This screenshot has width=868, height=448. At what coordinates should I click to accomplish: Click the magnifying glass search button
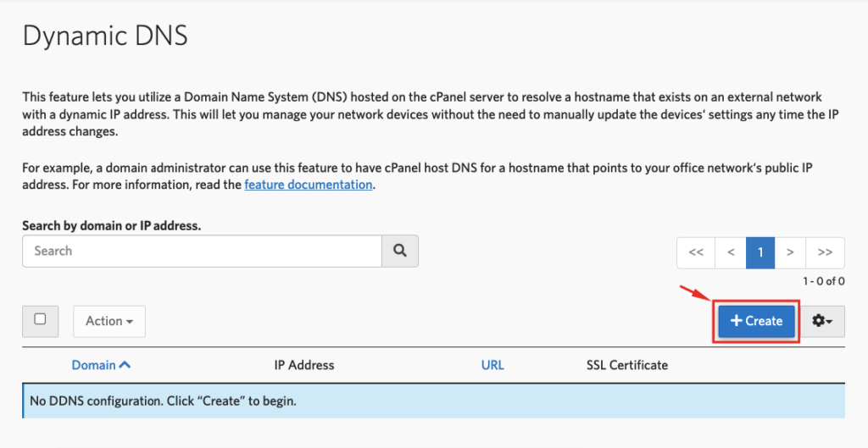coord(400,252)
